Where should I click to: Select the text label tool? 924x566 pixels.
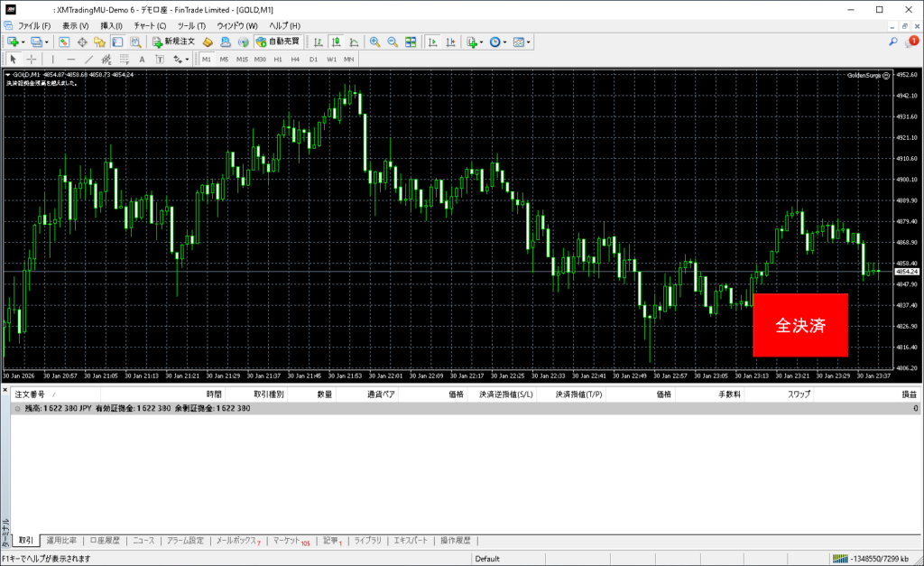(141, 59)
